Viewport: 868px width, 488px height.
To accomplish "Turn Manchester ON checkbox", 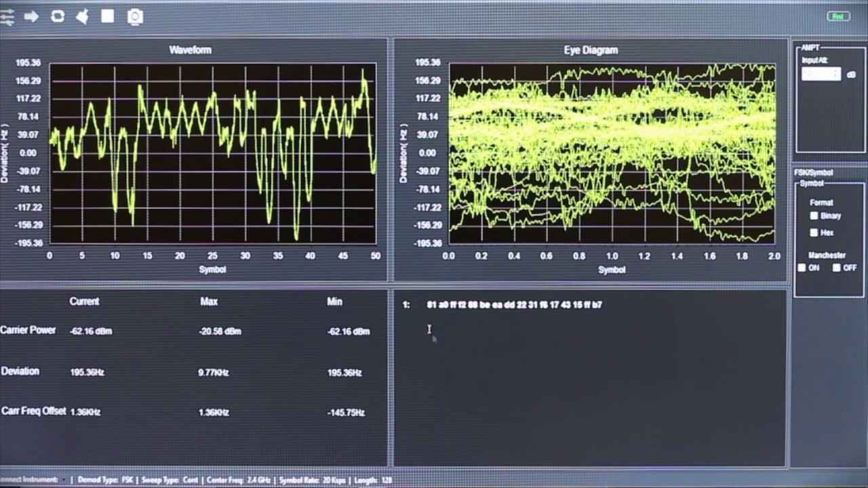I will coord(802,268).
